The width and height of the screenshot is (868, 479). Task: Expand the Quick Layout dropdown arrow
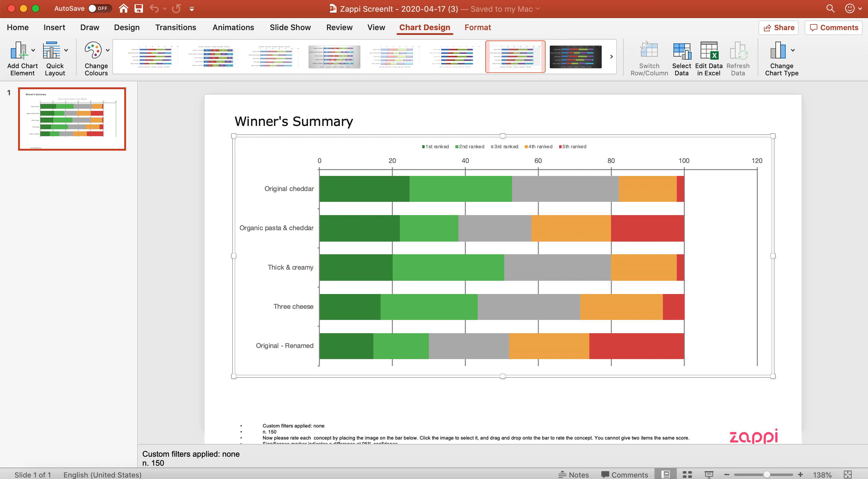66,51
